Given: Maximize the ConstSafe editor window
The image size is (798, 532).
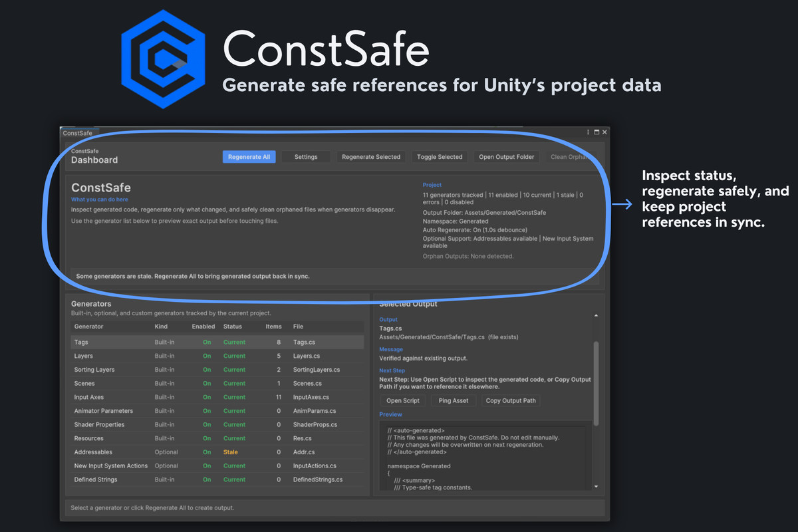Looking at the screenshot, I should coord(597,132).
